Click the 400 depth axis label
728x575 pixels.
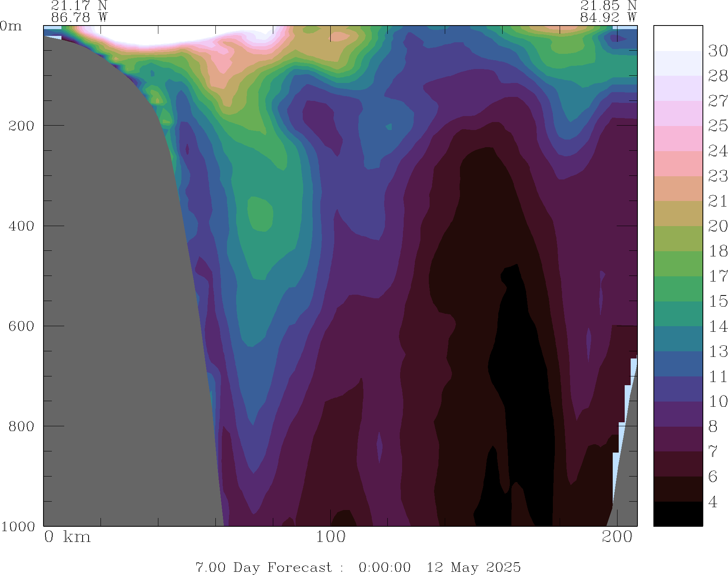point(21,226)
